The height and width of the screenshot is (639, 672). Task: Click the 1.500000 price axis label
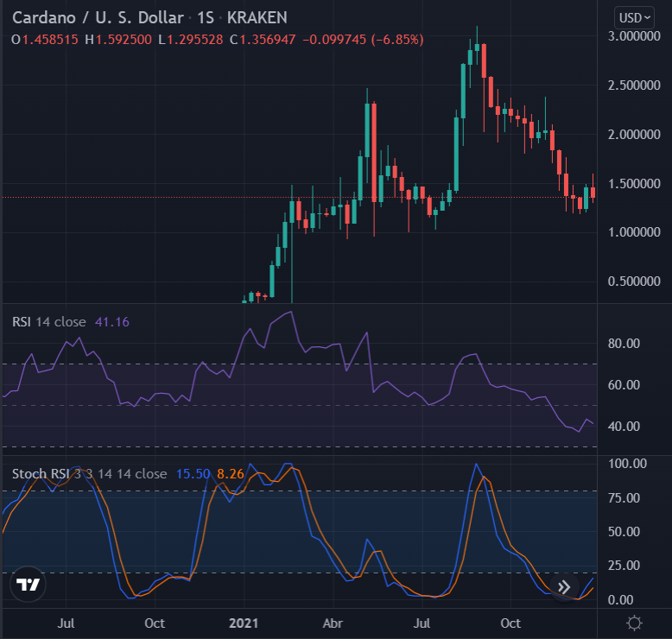(634, 183)
